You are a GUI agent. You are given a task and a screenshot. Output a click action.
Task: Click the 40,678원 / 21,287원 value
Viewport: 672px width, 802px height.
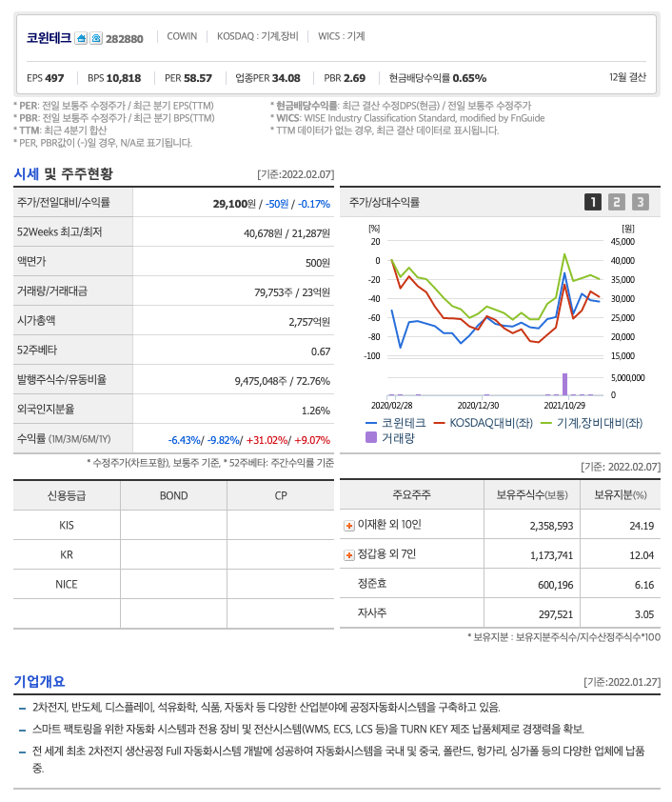(x=287, y=233)
